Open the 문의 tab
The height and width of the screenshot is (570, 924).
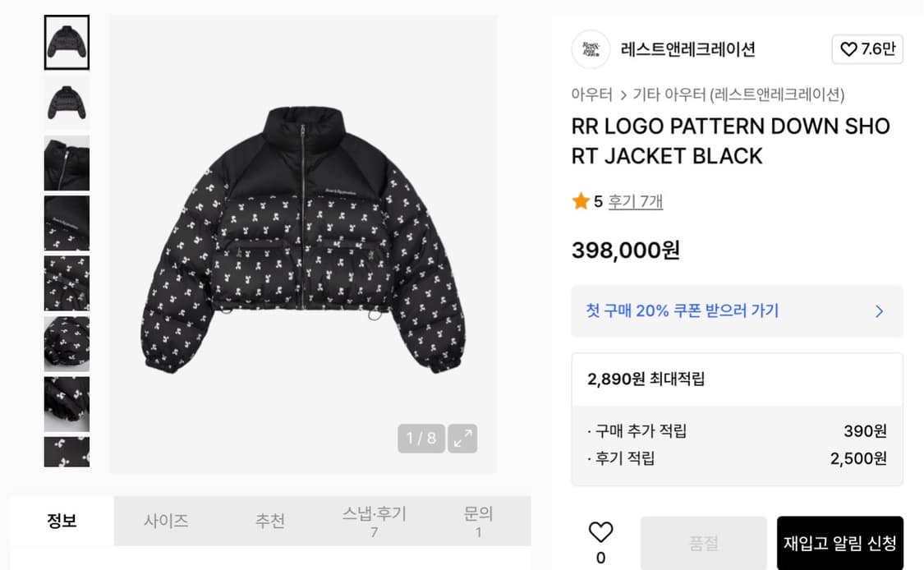tap(478, 521)
